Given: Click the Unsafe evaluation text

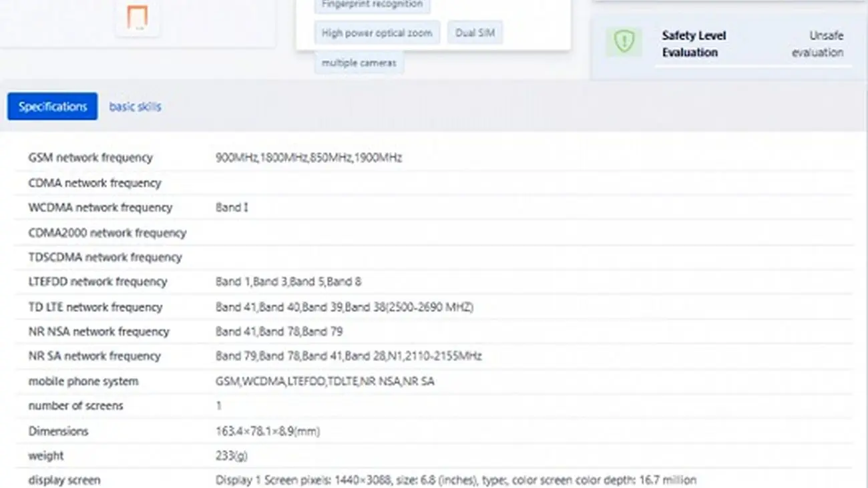Looking at the screenshot, I should coord(818,44).
